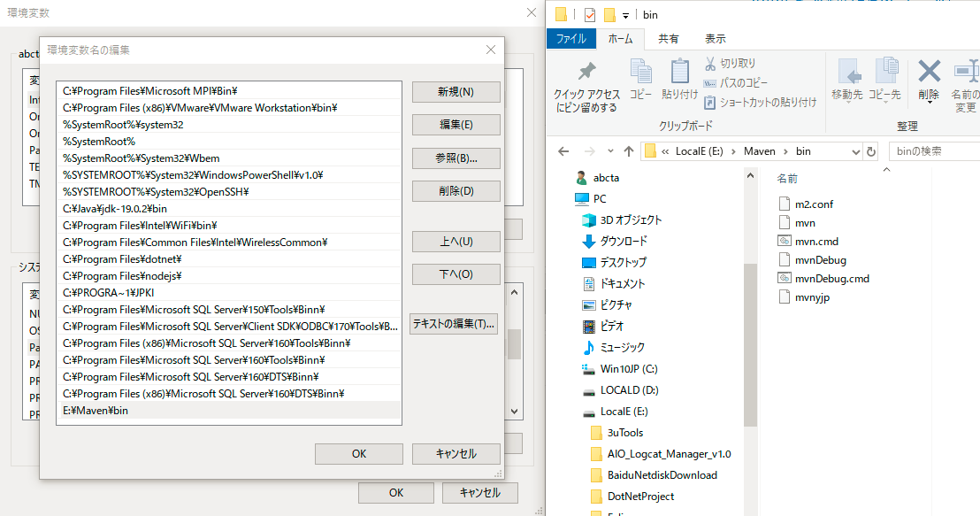Click the 名前 column header to sort
The image size is (980, 516).
pyautogui.click(x=787, y=179)
